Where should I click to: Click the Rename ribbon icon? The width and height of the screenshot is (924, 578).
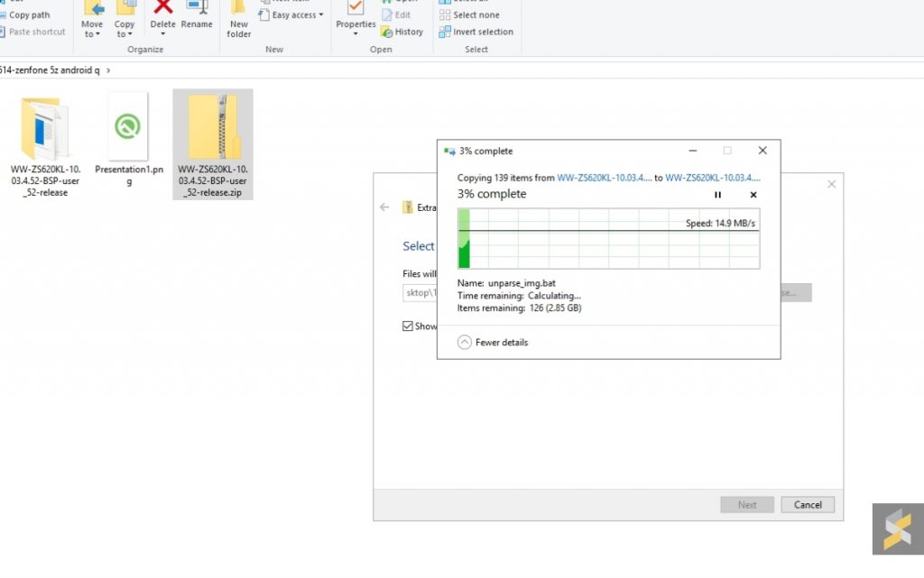coord(197,7)
